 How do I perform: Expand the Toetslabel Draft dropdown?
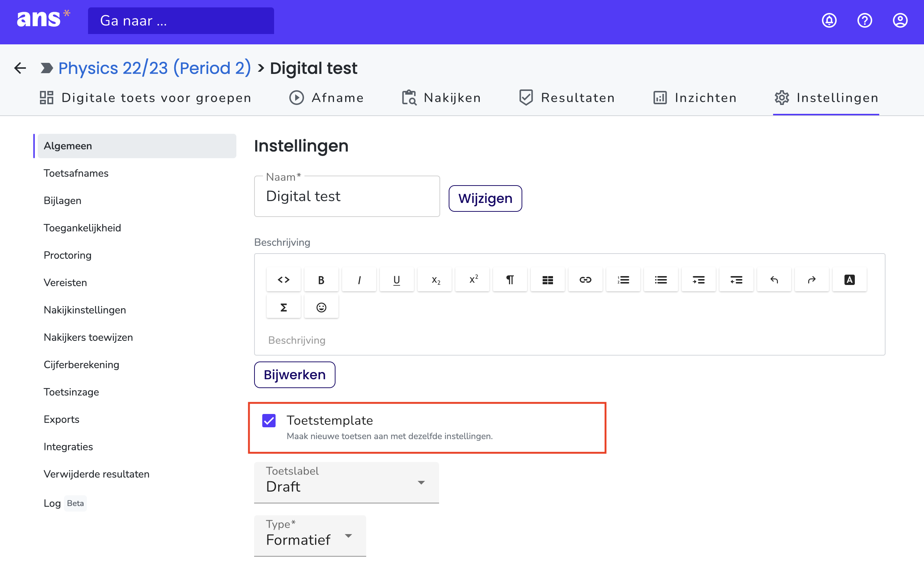point(346,482)
